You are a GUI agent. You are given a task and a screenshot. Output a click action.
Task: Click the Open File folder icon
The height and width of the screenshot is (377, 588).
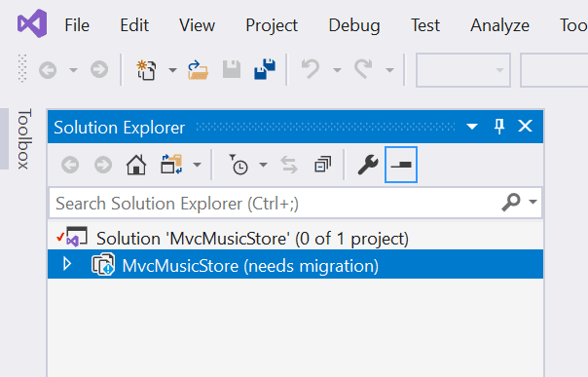point(198,70)
